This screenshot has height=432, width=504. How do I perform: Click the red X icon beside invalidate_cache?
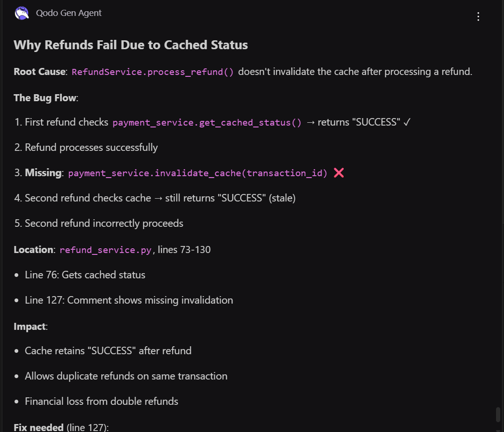(339, 172)
